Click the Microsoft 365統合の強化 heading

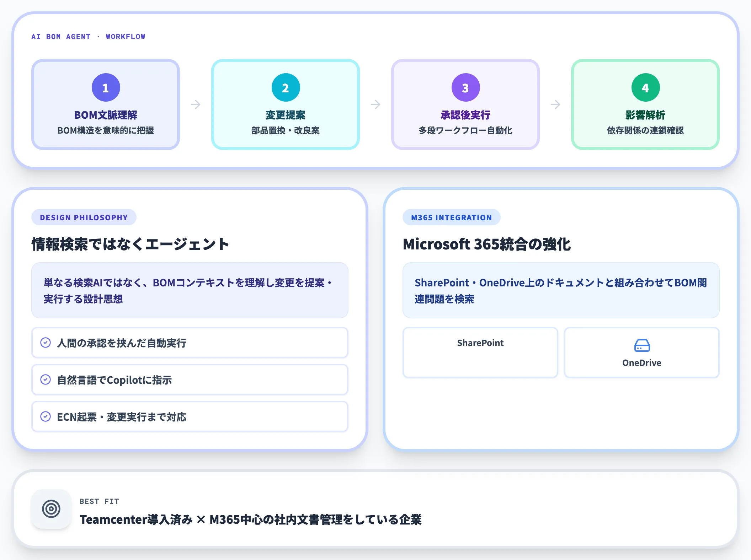pyautogui.click(x=487, y=244)
